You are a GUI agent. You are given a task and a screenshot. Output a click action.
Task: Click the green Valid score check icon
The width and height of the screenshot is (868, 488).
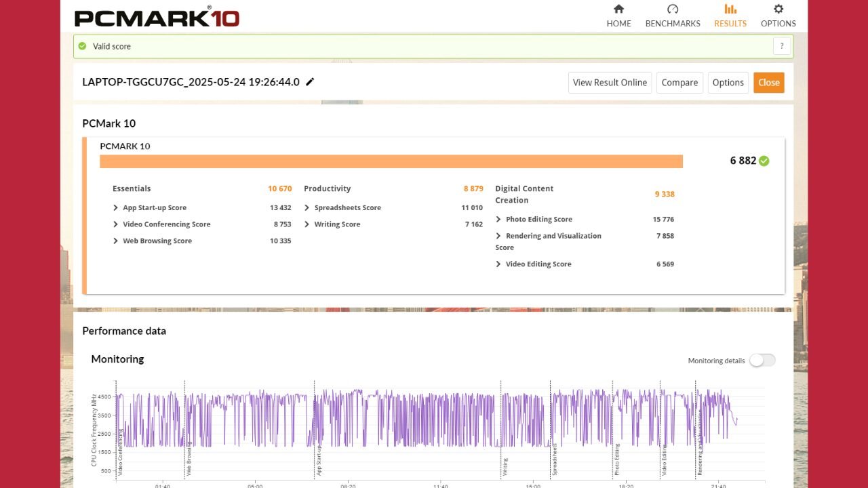click(x=82, y=46)
